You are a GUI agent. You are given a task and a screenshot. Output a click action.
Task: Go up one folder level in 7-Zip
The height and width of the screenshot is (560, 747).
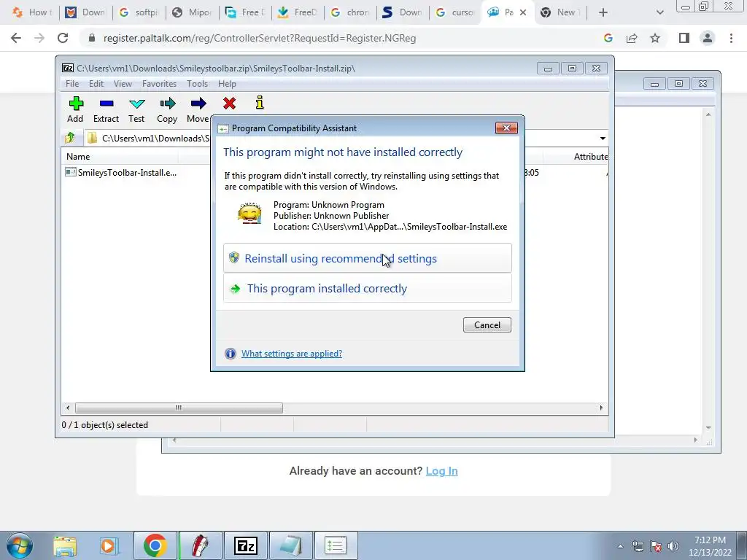(71, 138)
